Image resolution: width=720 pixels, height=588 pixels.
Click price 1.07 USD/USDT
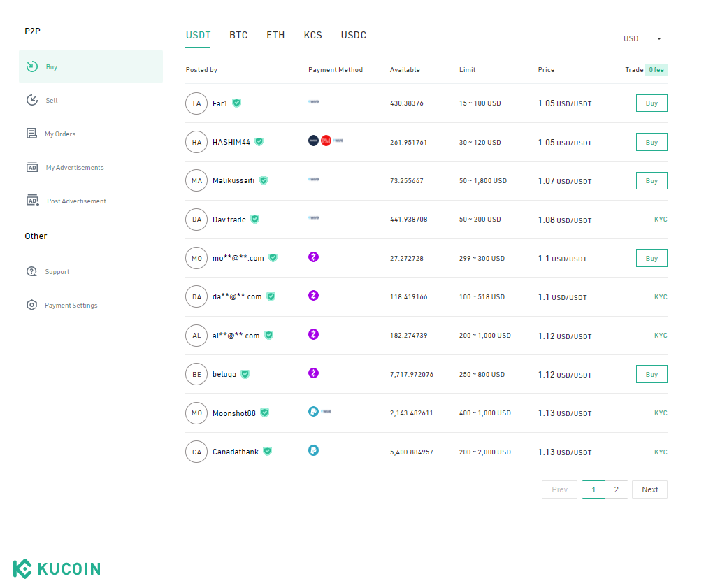565,181
